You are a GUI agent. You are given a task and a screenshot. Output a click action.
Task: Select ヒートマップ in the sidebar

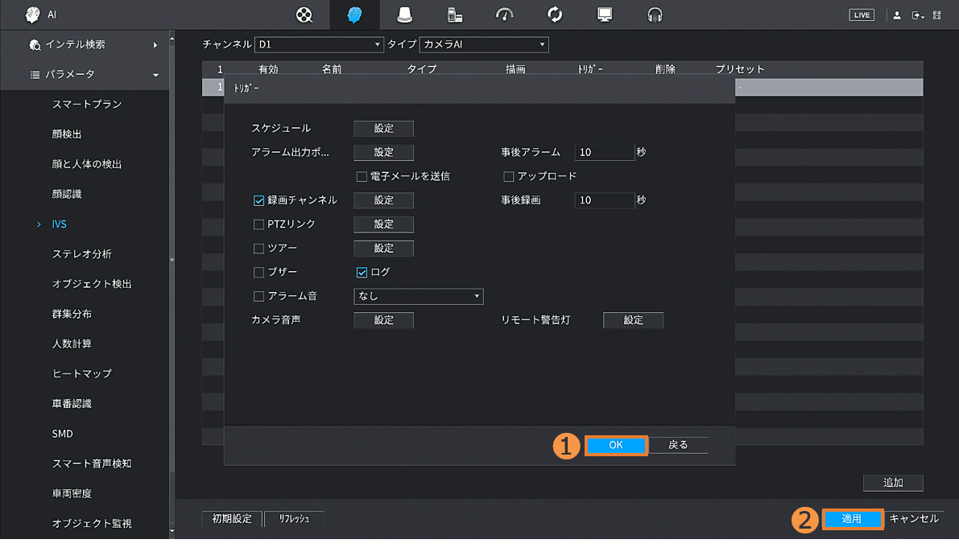pos(82,373)
